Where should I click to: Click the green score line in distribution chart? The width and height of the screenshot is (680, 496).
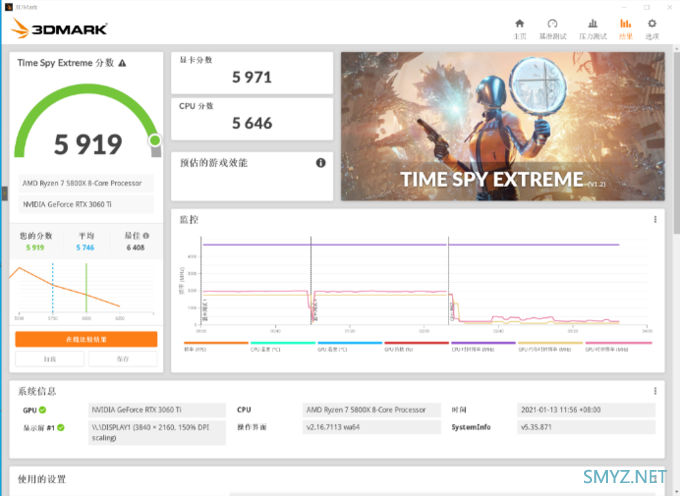click(86, 287)
